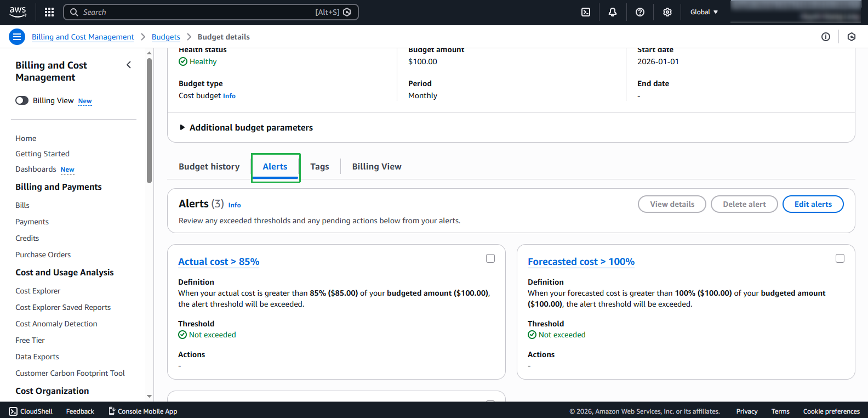Click the Info link beside Cost budget
The image size is (868, 418).
coord(229,96)
